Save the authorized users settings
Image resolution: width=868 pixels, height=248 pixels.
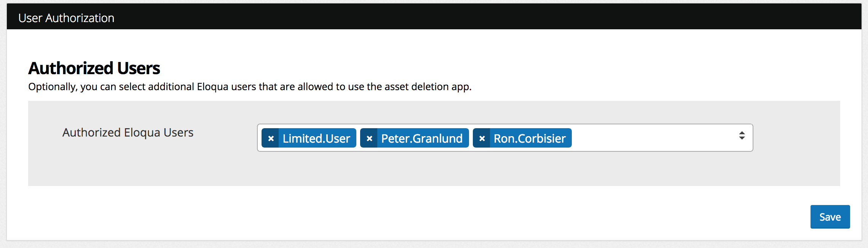[x=830, y=217]
